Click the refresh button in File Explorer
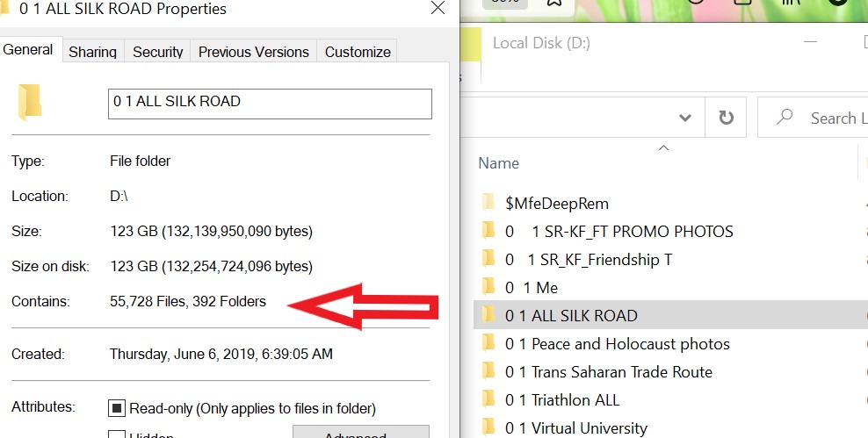This screenshot has width=868, height=438. click(x=726, y=118)
